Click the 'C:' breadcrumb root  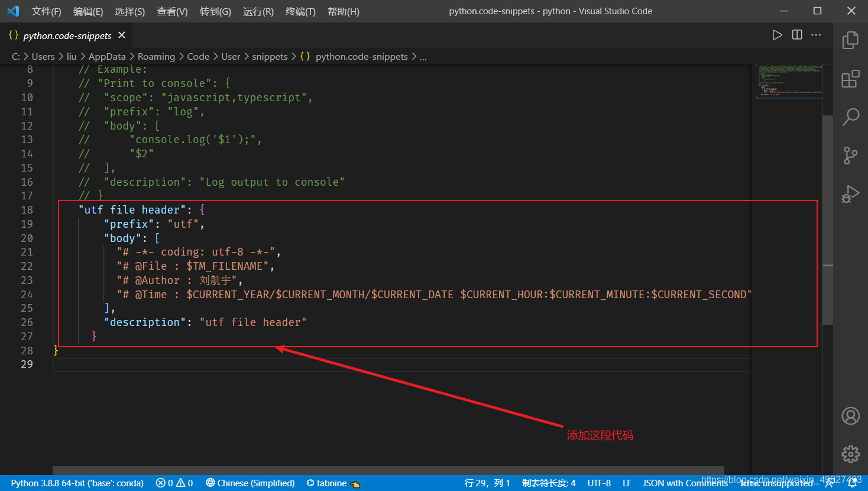[x=16, y=56]
